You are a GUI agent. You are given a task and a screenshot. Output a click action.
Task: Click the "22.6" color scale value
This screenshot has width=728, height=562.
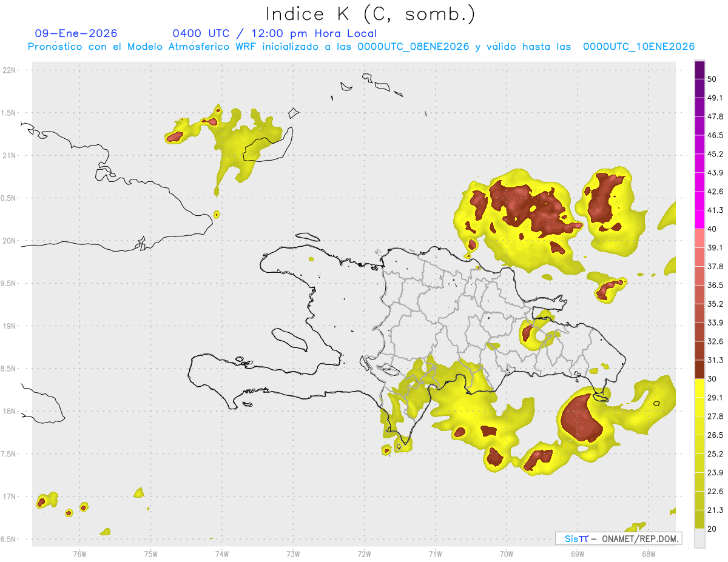click(715, 492)
